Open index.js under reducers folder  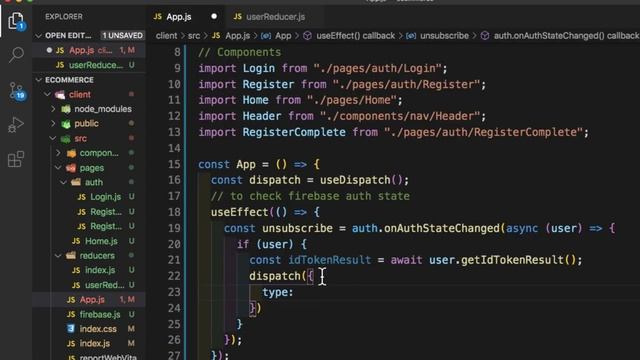point(100,270)
